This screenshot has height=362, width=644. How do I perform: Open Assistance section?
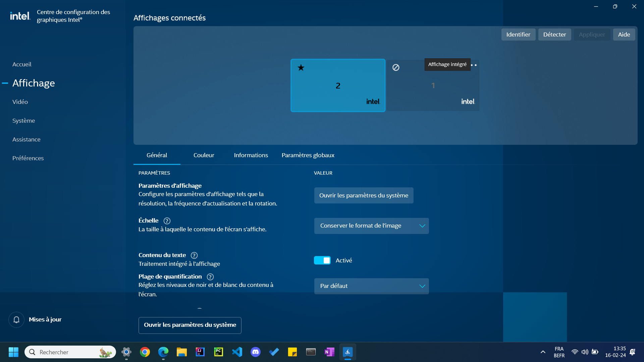26,139
